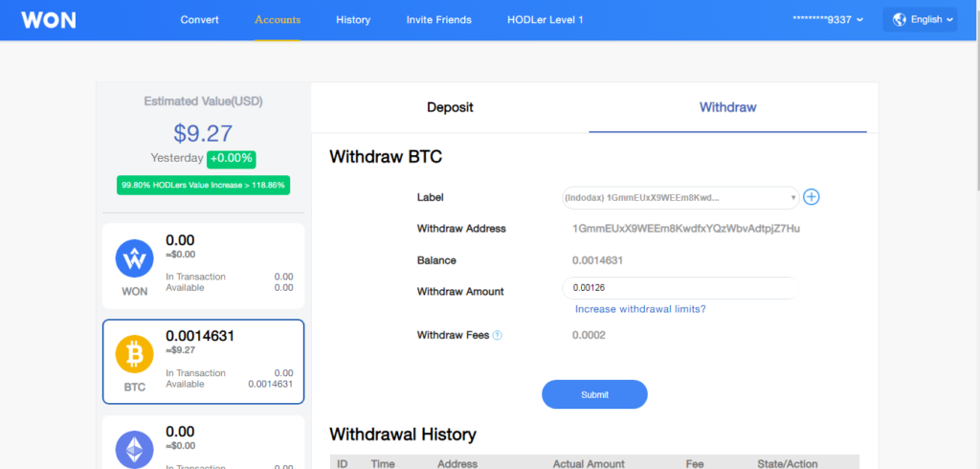This screenshot has height=469, width=980.
Task: Open Increase withdrawal limits link
Action: (640, 309)
